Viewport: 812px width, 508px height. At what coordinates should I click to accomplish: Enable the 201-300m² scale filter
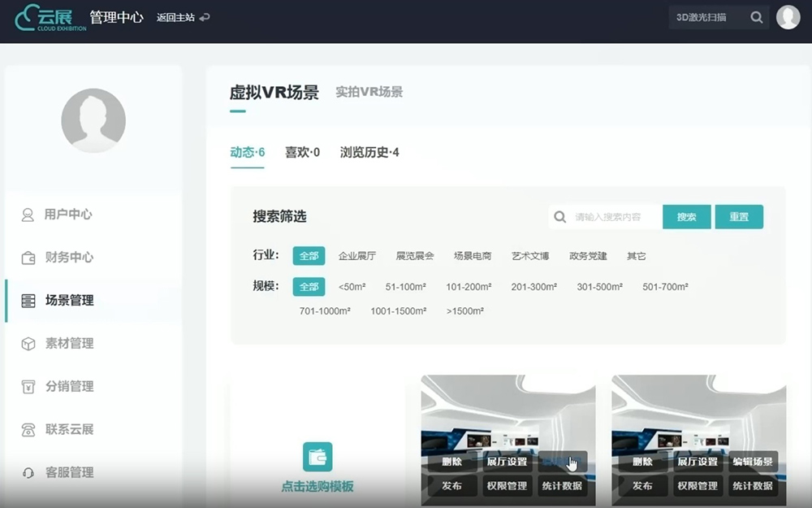click(533, 286)
